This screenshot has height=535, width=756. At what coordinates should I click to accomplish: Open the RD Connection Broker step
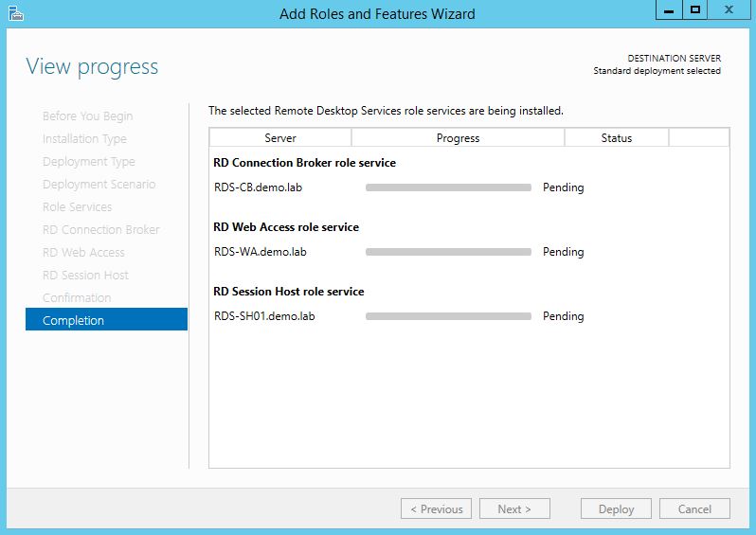[100, 229]
